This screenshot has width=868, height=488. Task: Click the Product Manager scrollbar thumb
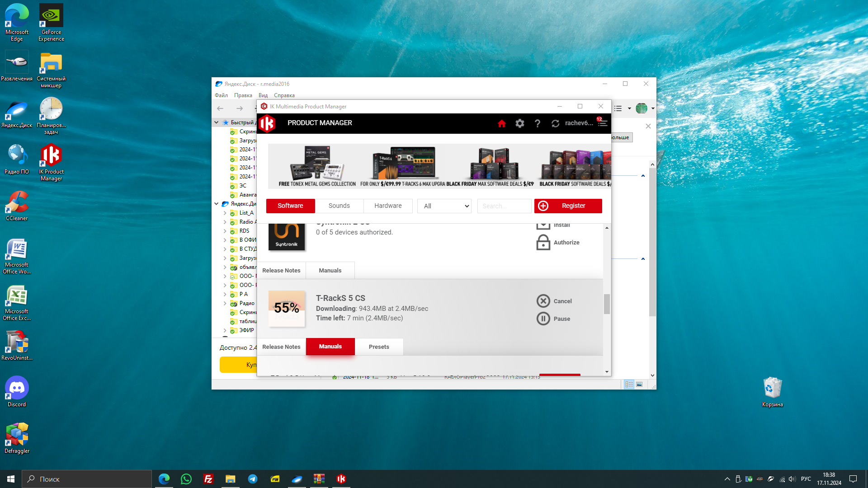[607, 304]
